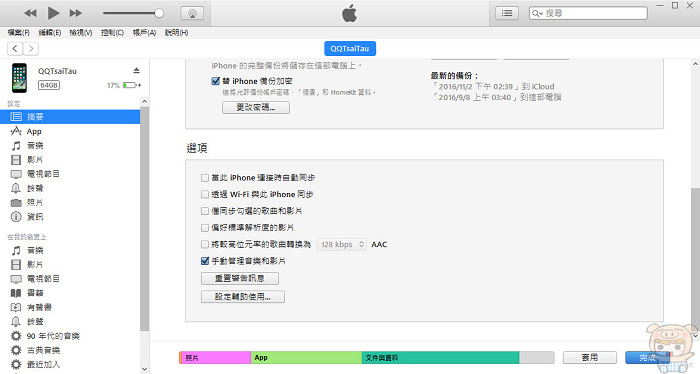700x374 pixels.
Task: Click the 重置警告訊息 button
Action: [240, 278]
